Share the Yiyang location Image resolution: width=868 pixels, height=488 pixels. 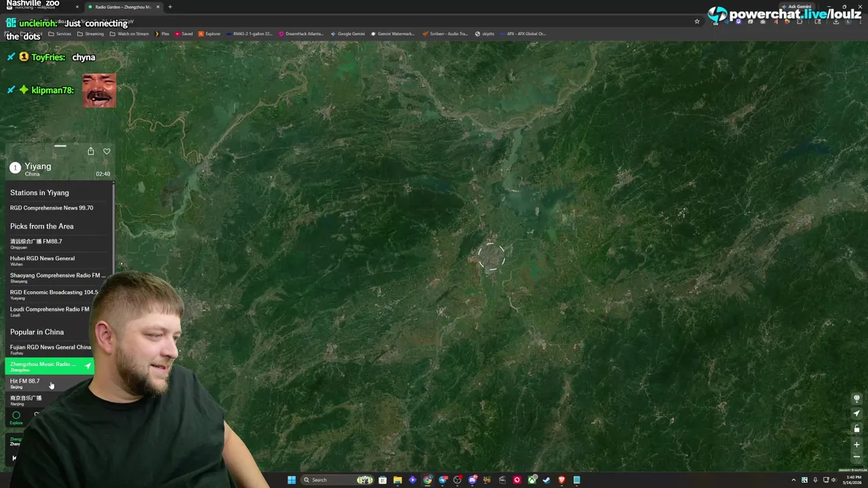click(91, 151)
